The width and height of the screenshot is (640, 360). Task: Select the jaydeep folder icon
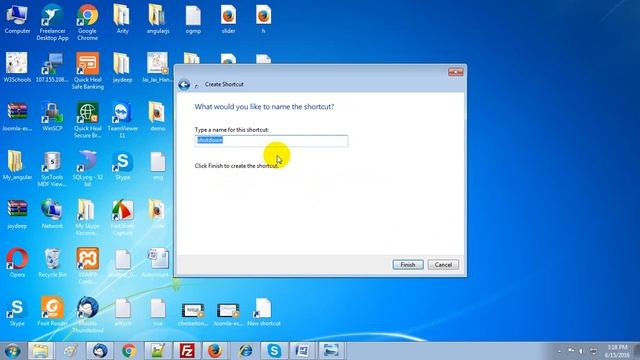[x=122, y=68]
